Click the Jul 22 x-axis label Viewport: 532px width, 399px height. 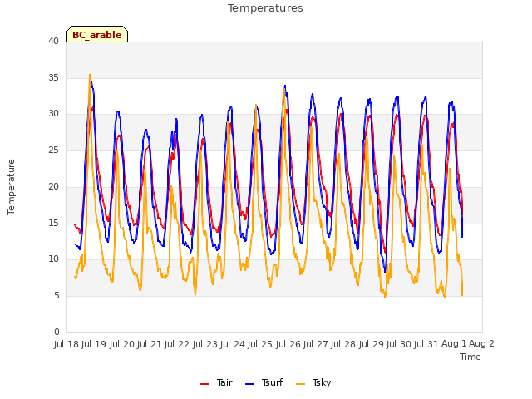[177, 344]
